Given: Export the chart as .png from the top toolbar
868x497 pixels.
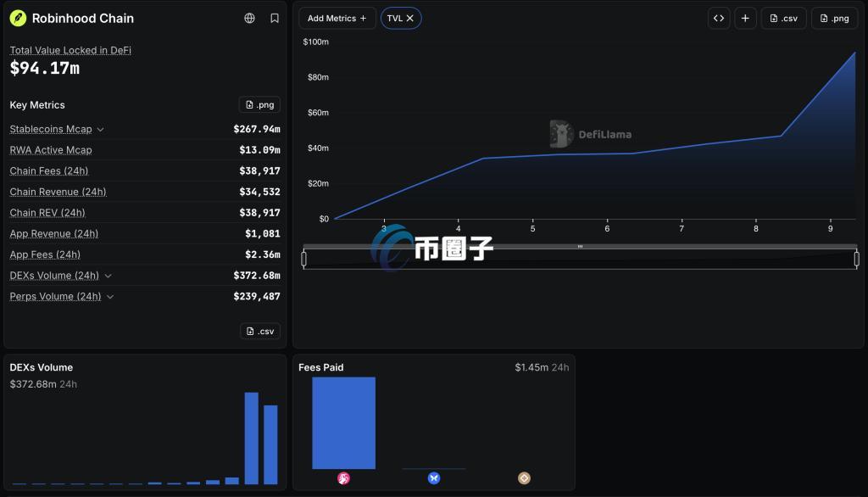Looking at the screenshot, I should coord(834,19).
